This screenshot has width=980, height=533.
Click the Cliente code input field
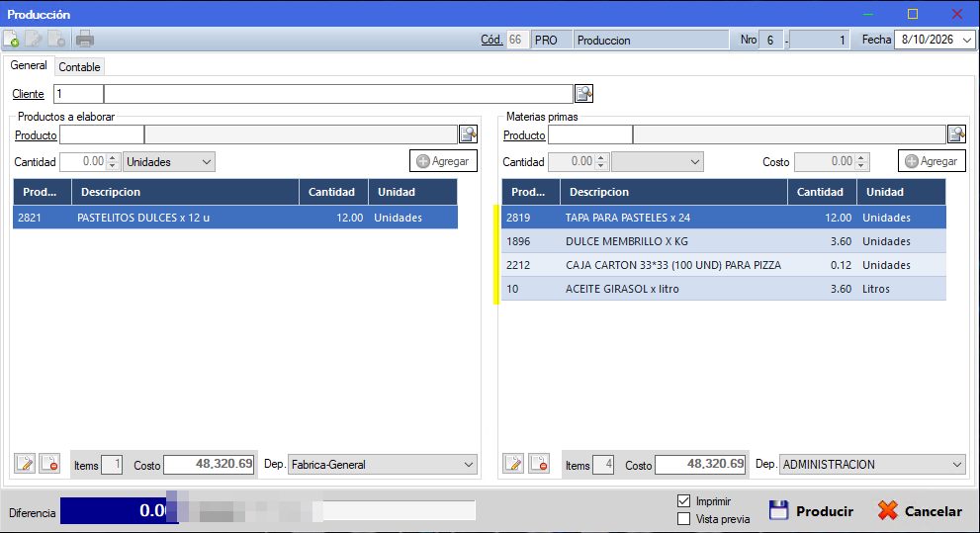coord(79,94)
